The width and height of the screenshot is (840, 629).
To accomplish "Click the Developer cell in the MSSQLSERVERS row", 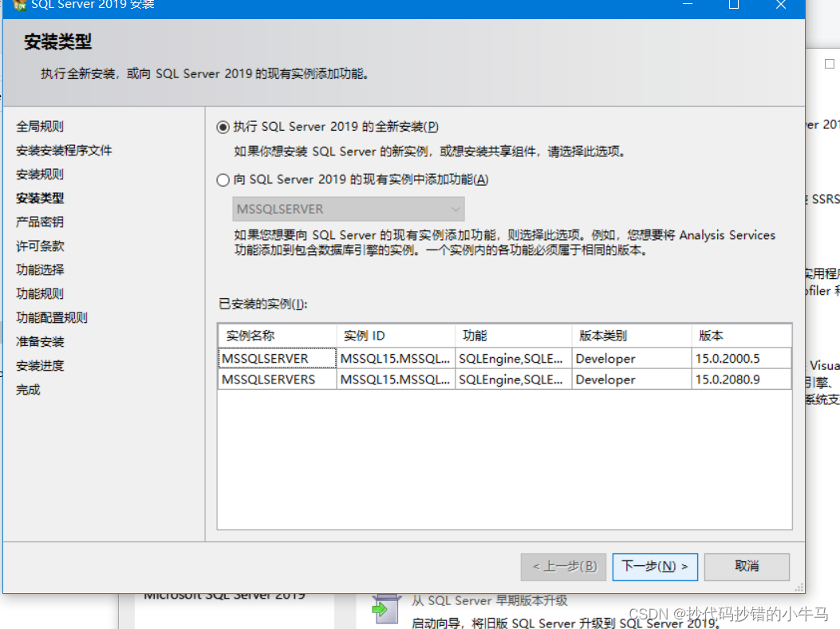I will click(x=632, y=379).
